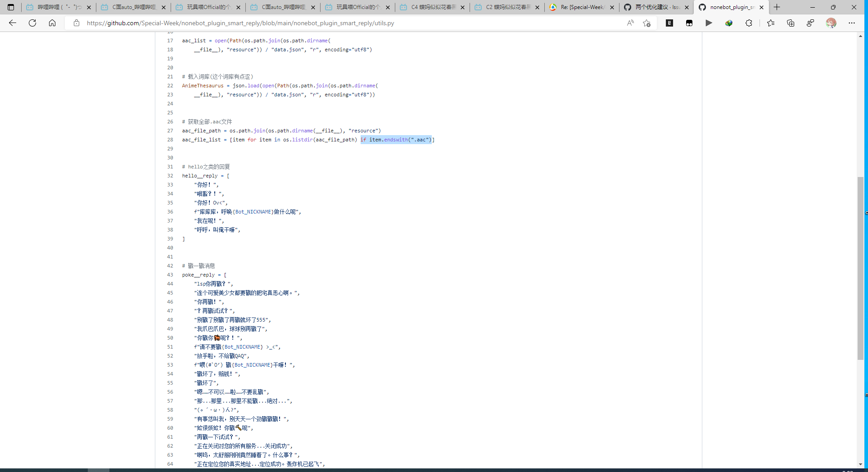The image size is (868, 472).
Task: Navigate back to the previous page
Action: (x=12, y=23)
